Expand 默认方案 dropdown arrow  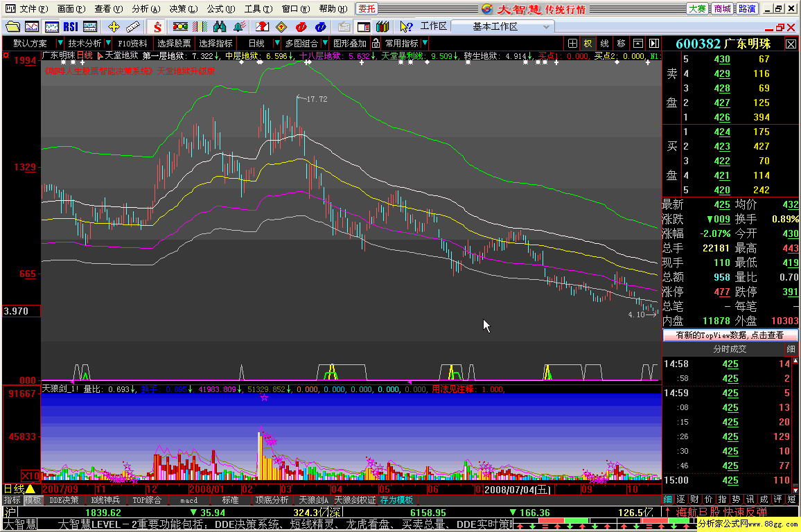click(x=60, y=44)
